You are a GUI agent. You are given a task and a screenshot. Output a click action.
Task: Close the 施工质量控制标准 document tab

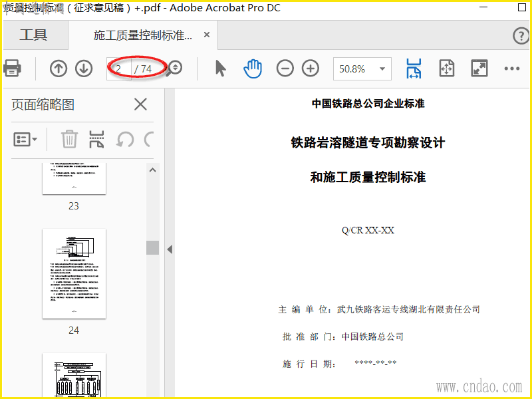(207, 35)
